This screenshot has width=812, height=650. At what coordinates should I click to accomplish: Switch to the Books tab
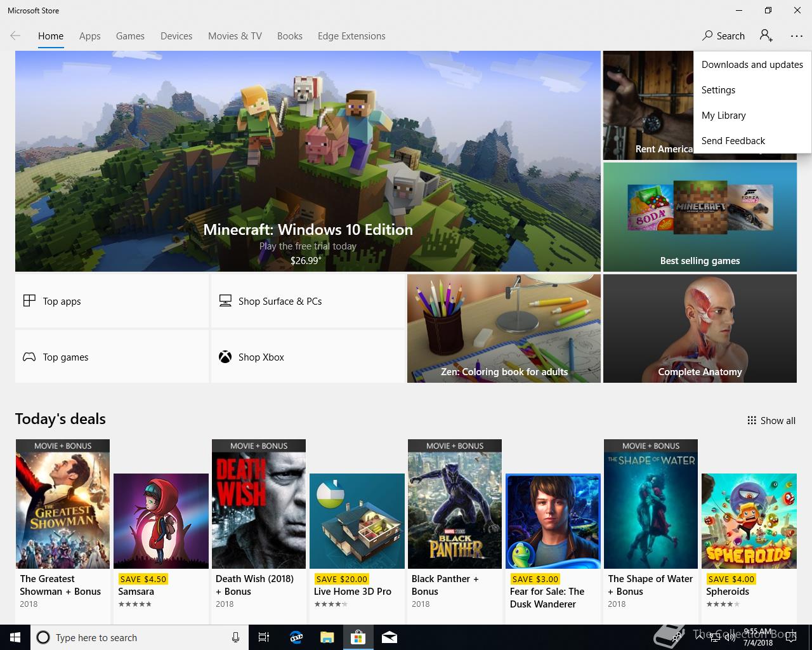[290, 36]
